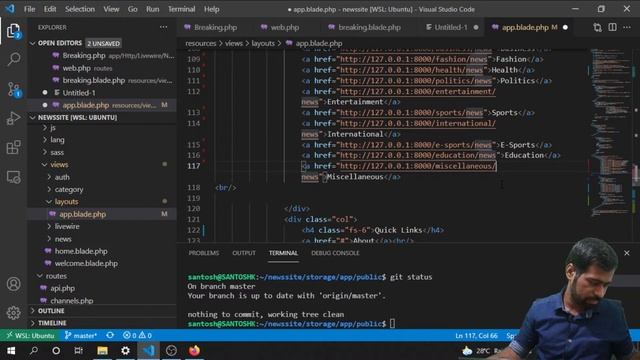Click the master branch indicator in status bar
This screenshot has width=640, height=360.
(81, 336)
